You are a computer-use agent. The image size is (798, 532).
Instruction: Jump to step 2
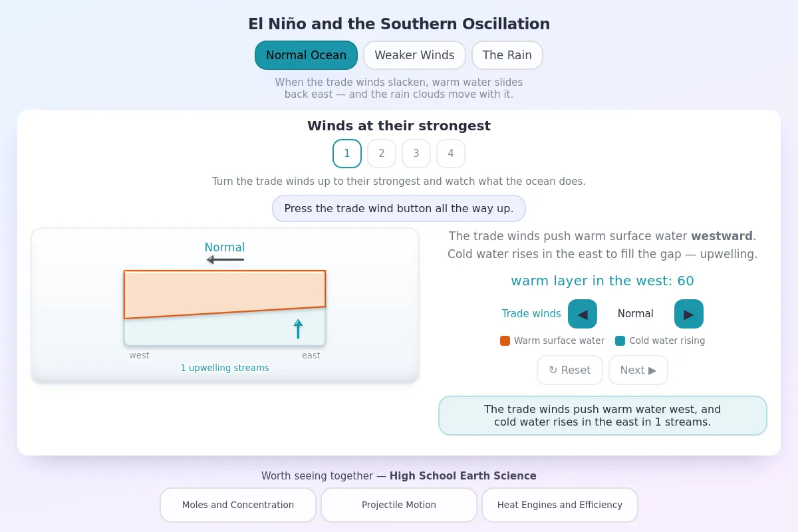pyautogui.click(x=382, y=154)
